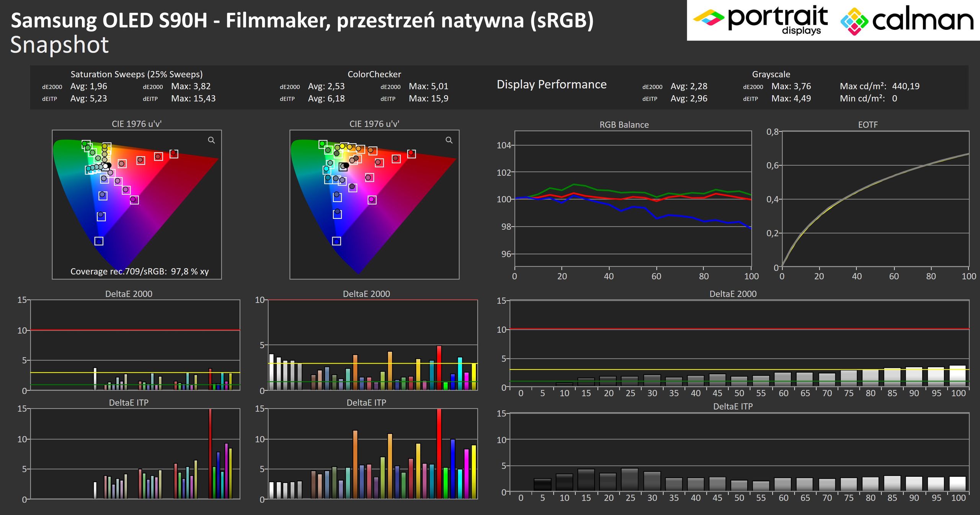Click Grayscale dEITP Max: 4,49
Viewport: 980px width, 515px height.
791,99
